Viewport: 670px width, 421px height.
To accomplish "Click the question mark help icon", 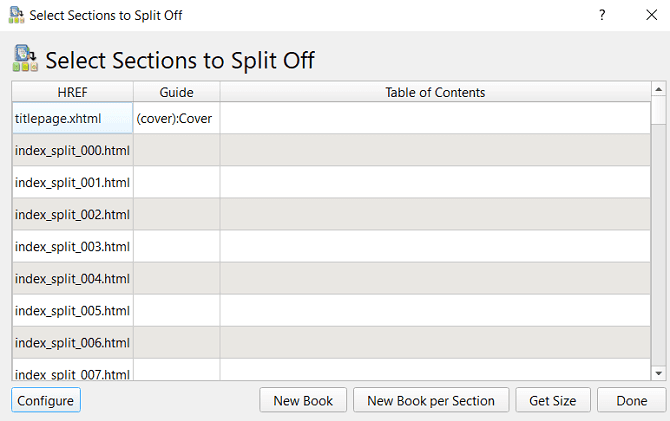I will pyautogui.click(x=602, y=15).
